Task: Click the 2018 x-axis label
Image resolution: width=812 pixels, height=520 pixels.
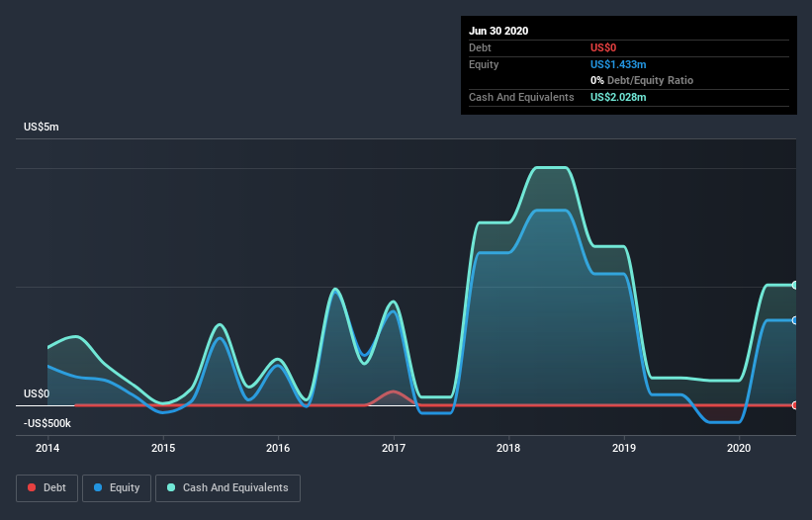Action: pyautogui.click(x=508, y=448)
